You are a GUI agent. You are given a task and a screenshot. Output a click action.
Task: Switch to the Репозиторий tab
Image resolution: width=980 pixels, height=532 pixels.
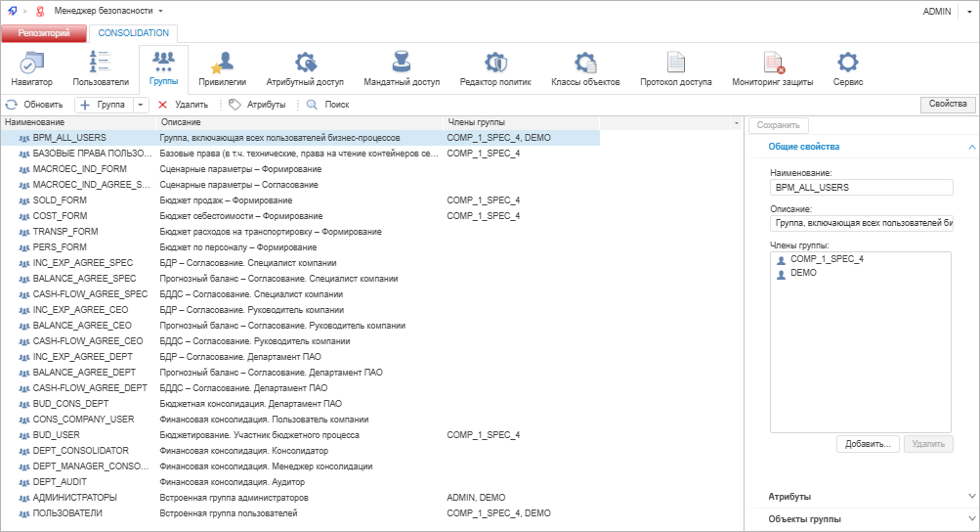coord(44,33)
